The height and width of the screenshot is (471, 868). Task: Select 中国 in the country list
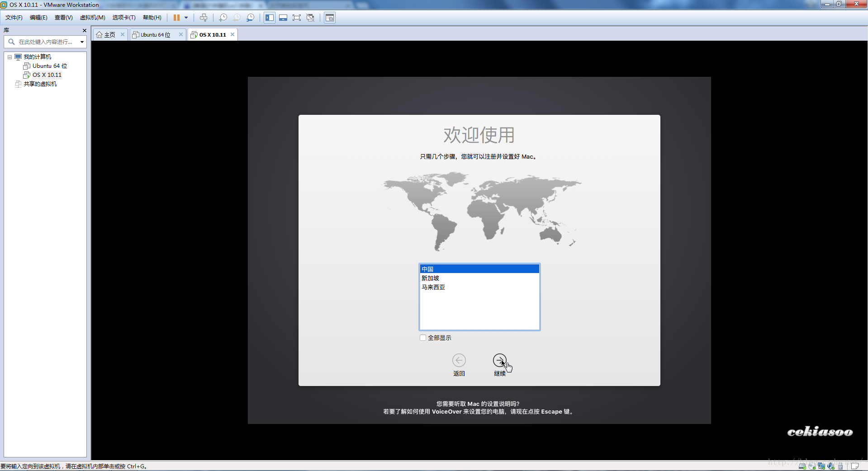coord(479,269)
